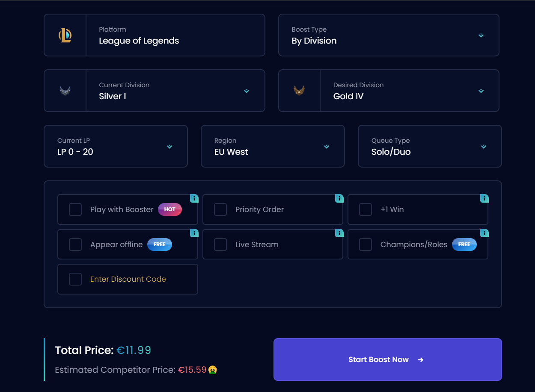Click the Start Boost Now button
The height and width of the screenshot is (392, 535).
click(x=387, y=360)
